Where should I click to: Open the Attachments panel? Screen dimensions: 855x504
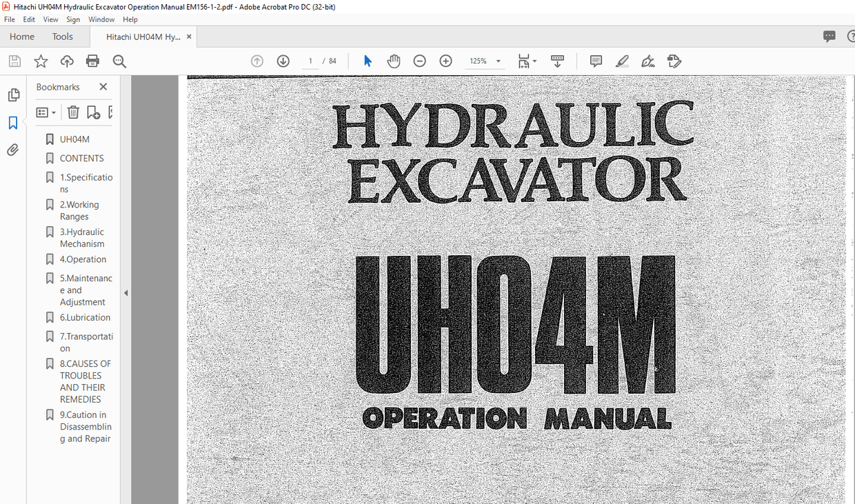click(x=14, y=149)
